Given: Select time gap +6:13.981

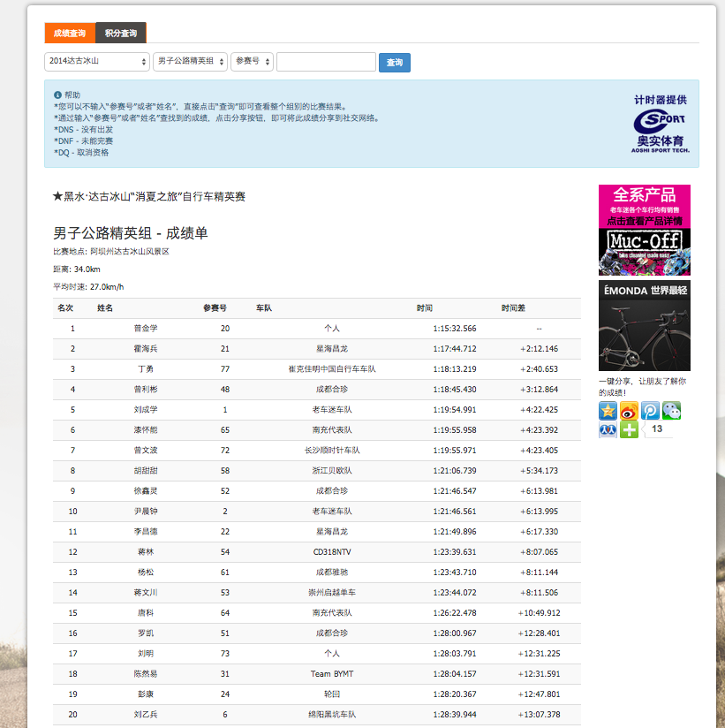Looking at the screenshot, I should click(540, 491).
